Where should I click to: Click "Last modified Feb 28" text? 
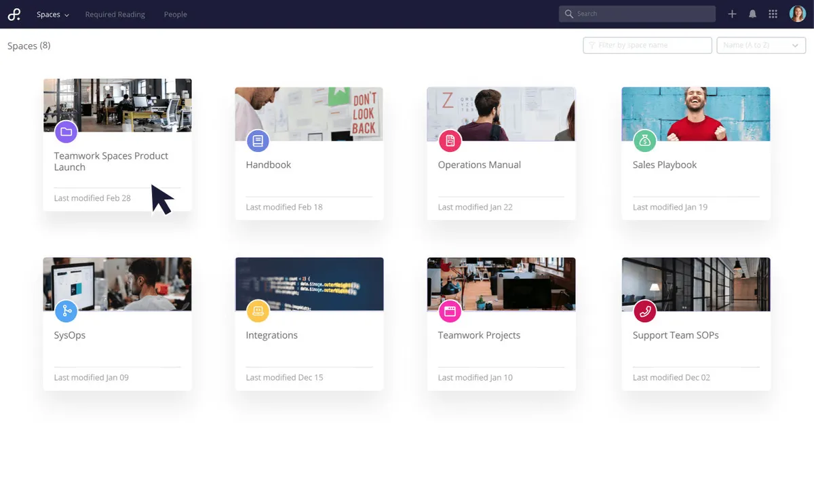pyautogui.click(x=92, y=198)
